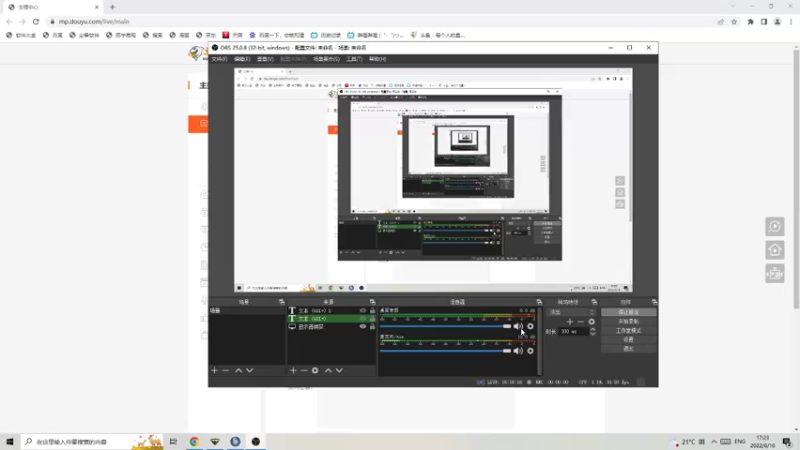Click the Audio Mixer vertical scrollbar

coord(539,340)
